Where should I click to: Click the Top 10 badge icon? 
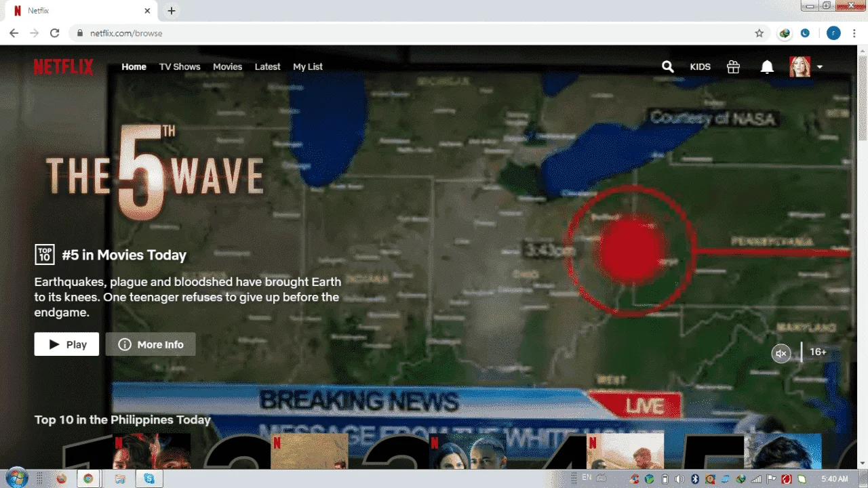(45, 255)
